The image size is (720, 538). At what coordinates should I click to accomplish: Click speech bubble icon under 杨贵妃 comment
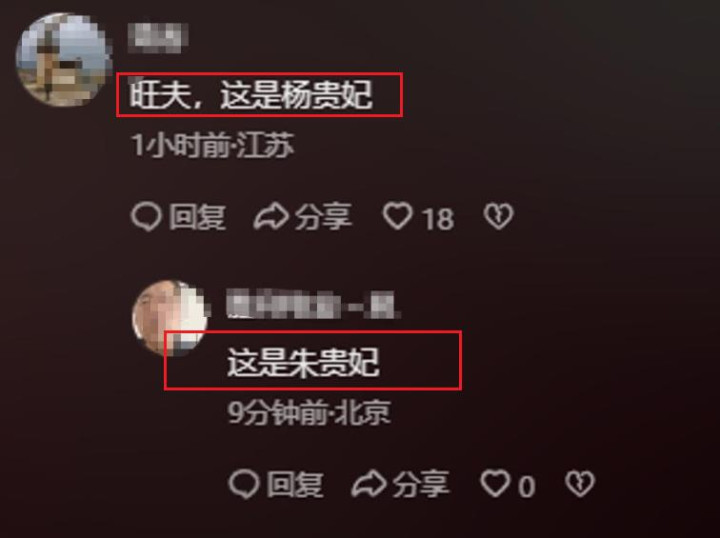tap(146, 217)
